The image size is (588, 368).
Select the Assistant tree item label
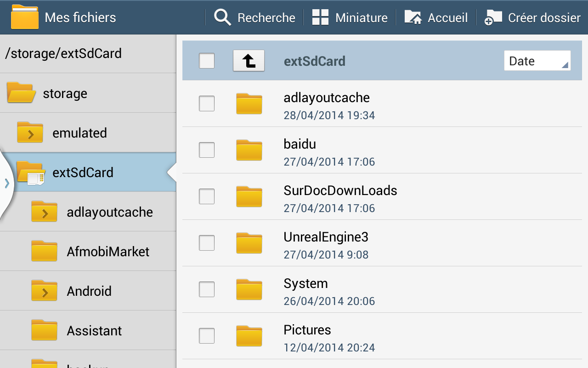[94, 331]
